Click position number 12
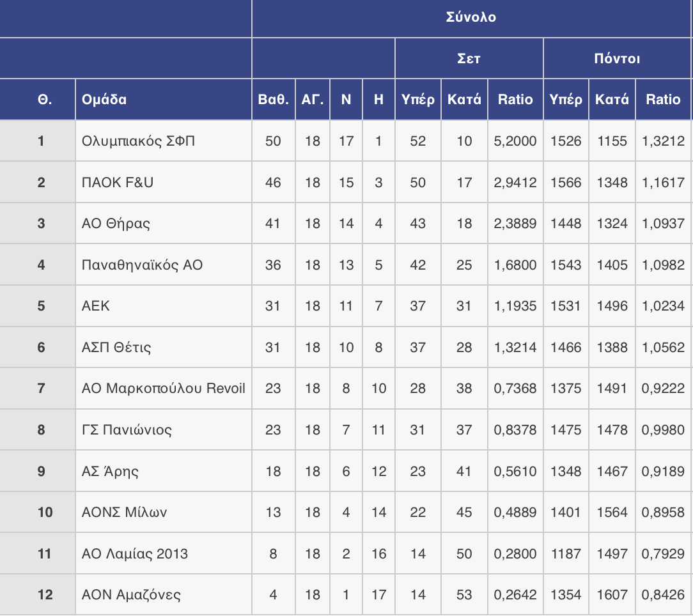This screenshot has height=616, width=693. coord(45,595)
